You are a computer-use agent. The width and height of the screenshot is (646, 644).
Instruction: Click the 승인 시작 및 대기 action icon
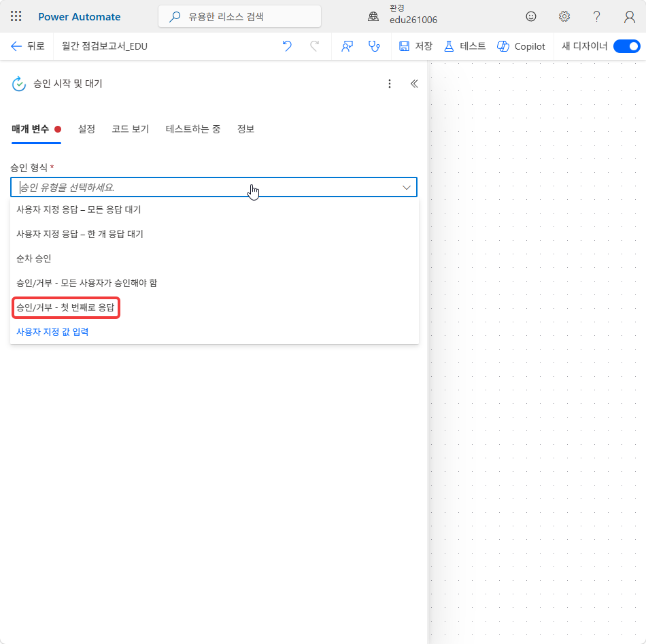coord(18,84)
